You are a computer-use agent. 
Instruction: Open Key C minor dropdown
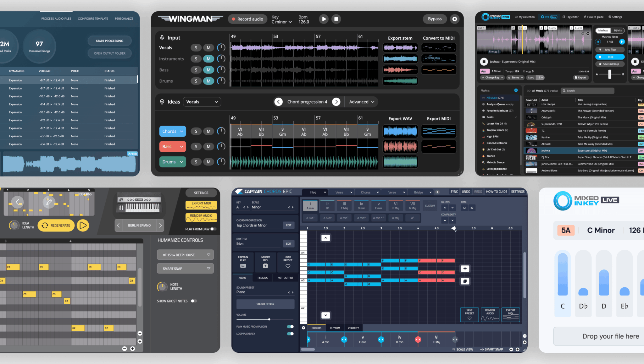point(282,22)
